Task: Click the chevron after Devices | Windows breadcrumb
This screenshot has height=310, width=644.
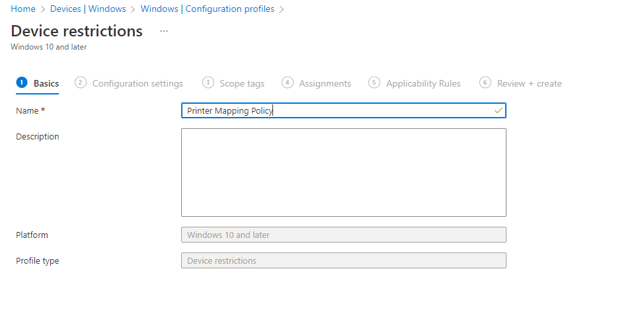Action: (133, 9)
